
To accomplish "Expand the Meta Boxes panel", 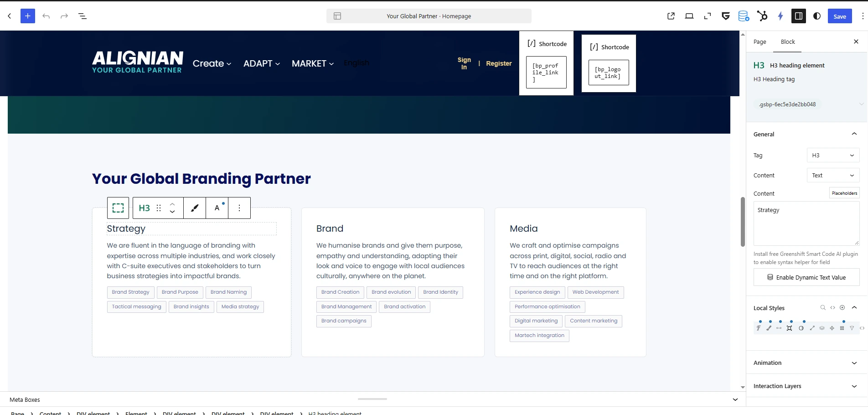I will point(735,399).
